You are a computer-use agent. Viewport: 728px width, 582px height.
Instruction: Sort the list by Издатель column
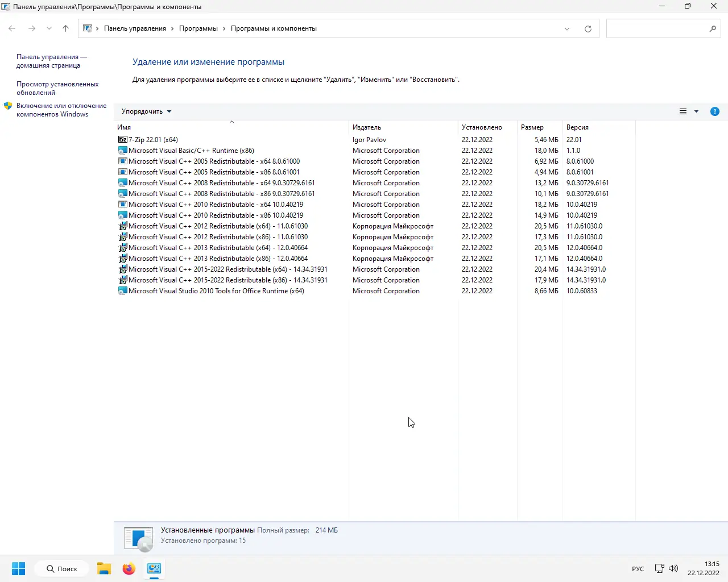(403, 127)
